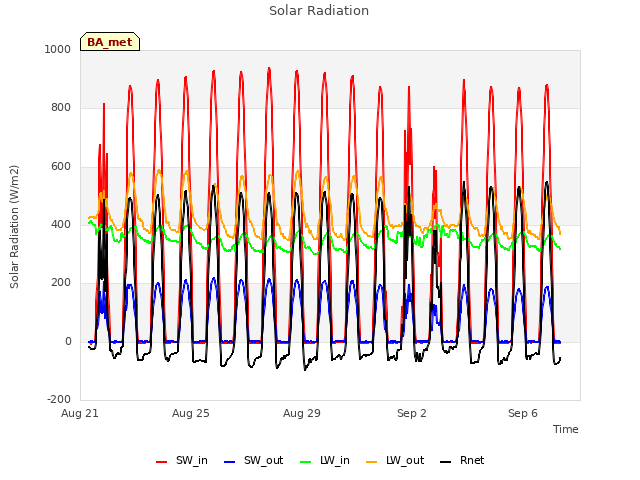Click the 200 y-axis tick value

[x=61, y=283]
